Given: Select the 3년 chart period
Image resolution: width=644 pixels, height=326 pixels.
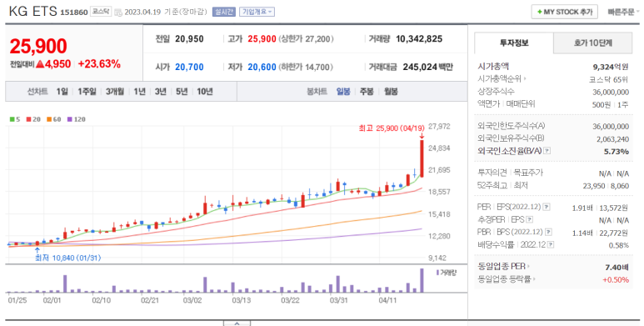Looking at the screenshot, I should [x=161, y=91].
